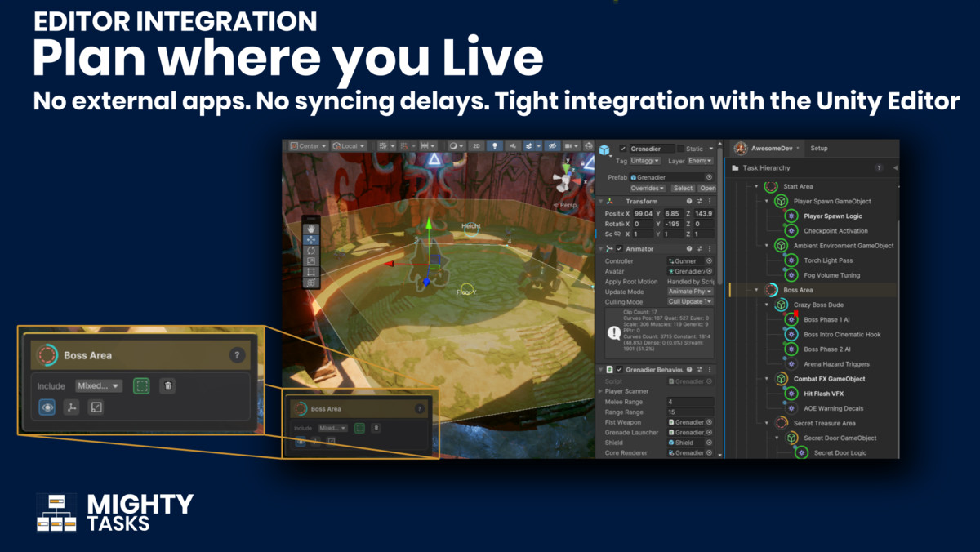Click the prefab Open button
The height and width of the screenshot is (552, 980).
[x=707, y=188]
